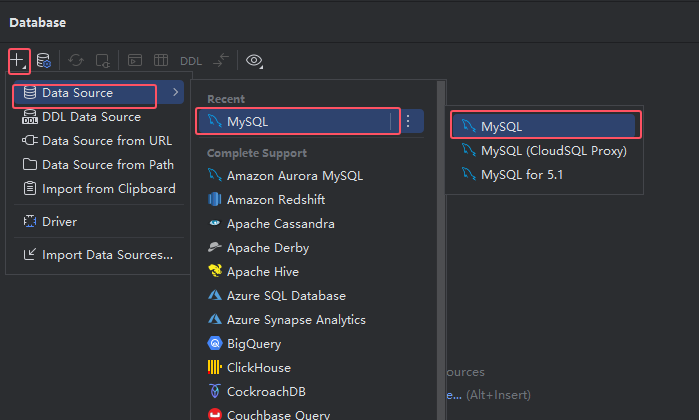Select Apache Derby
699x420 pixels.
(x=311, y=248)
